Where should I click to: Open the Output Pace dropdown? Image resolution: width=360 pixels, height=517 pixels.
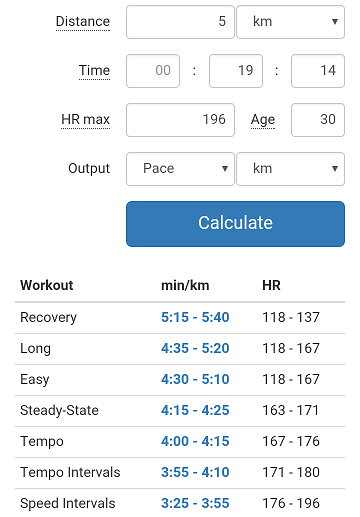pos(180,169)
